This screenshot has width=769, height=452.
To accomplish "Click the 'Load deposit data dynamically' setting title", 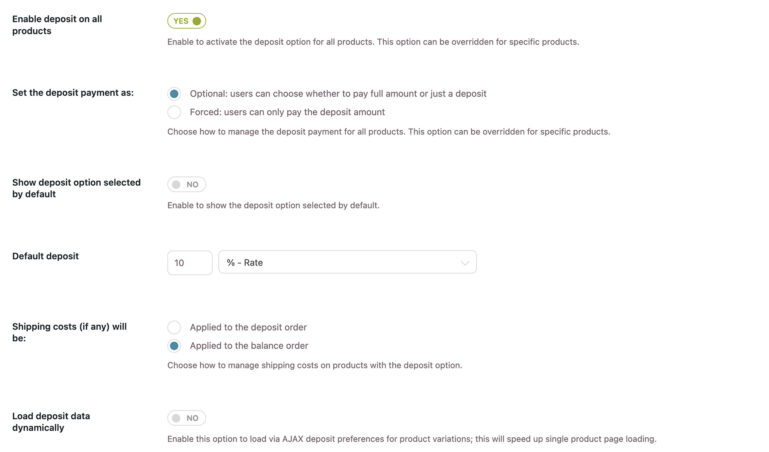I will (51, 422).
